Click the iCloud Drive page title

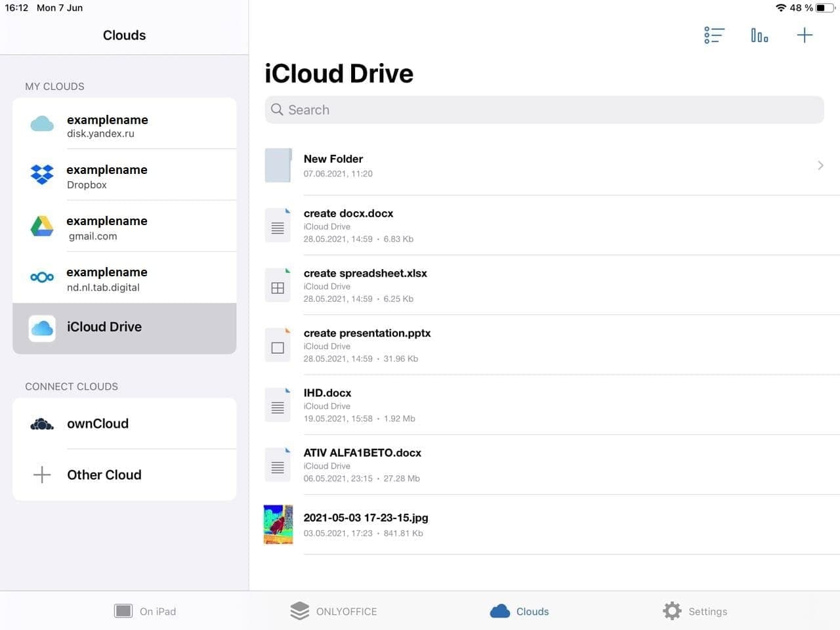(x=339, y=73)
